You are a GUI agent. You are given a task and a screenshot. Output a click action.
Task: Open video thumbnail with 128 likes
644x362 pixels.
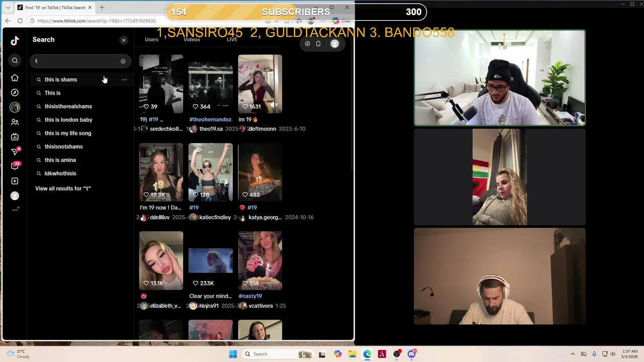coord(210,172)
